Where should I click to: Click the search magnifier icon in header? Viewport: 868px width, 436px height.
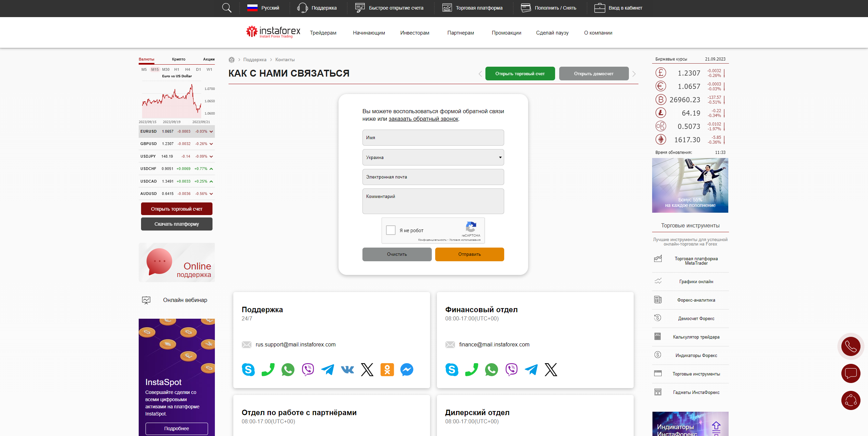[x=226, y=8]
